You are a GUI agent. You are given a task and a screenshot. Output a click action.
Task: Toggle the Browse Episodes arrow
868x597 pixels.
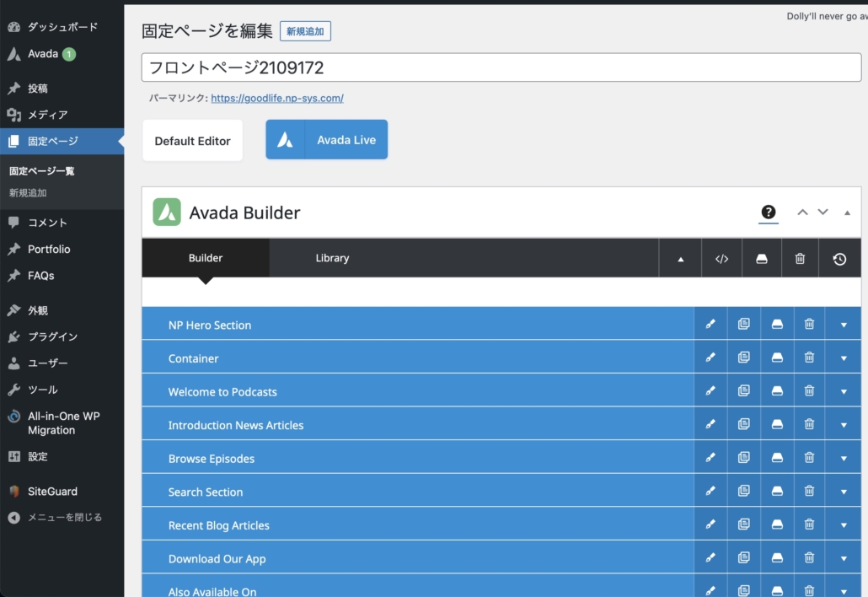(843, 458)
